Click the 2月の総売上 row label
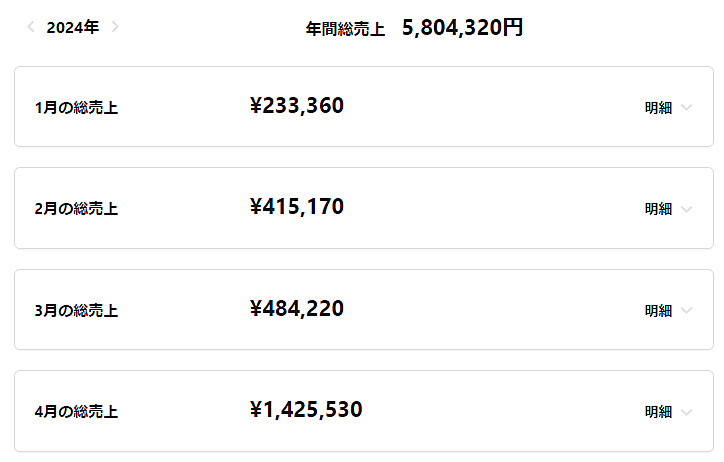 pos(76,209)
